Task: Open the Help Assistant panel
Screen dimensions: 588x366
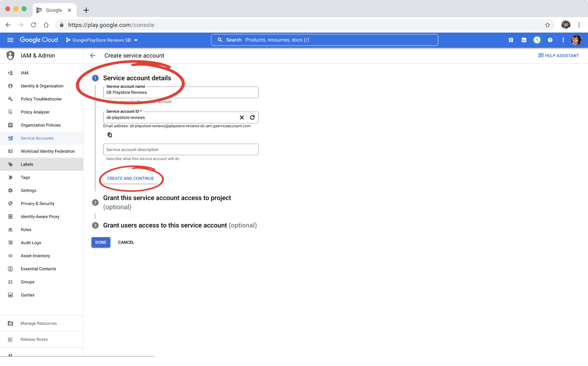Action: tap(559, 55)
